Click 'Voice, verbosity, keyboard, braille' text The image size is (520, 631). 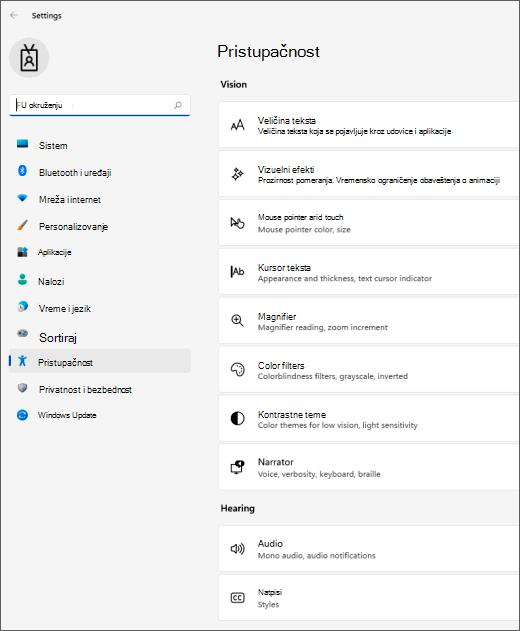tap(319, 474)
